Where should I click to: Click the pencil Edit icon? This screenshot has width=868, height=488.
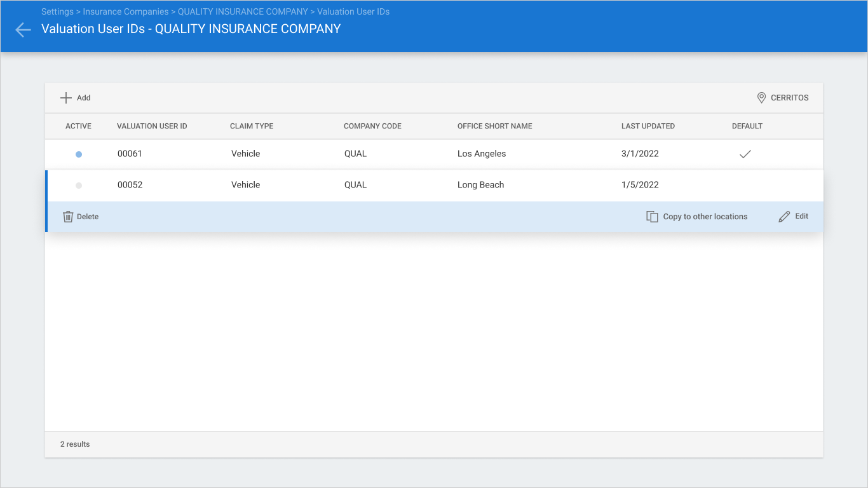coord(785,217)
